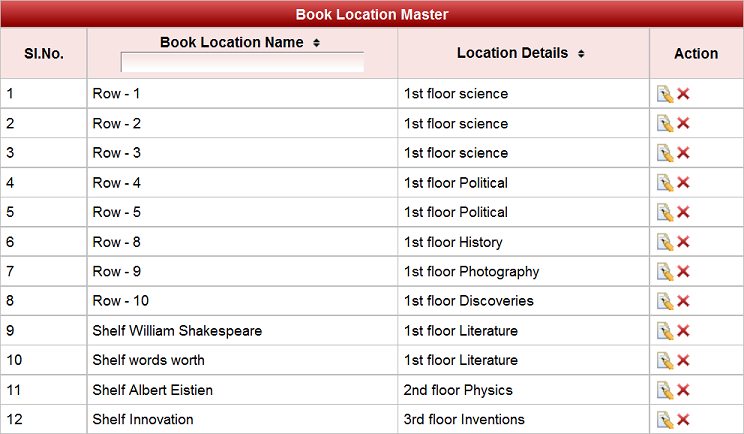Edit Shelf Albert Eistien entry
Screen dimensions: 744x434
664,390
